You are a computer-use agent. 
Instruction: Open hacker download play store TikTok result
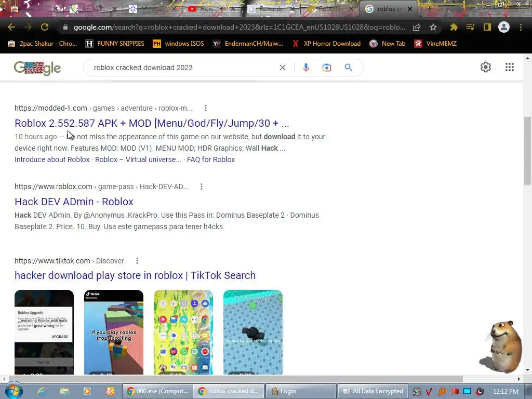[x=135, y=275]
